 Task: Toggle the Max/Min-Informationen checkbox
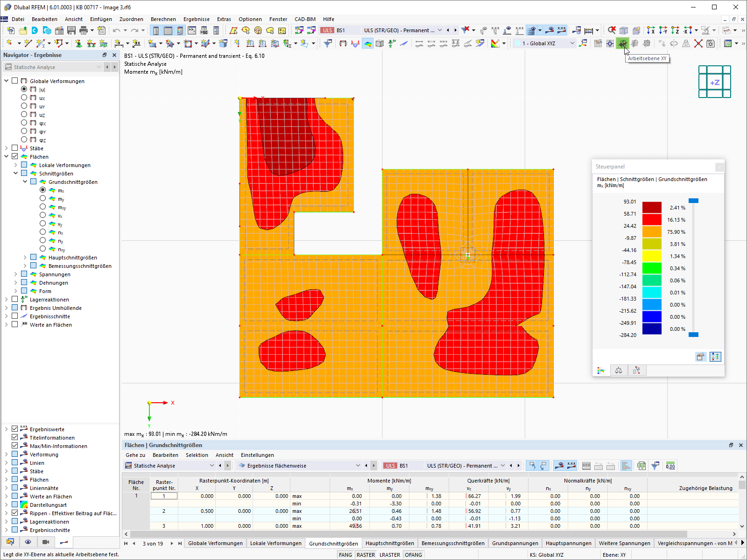pos(14,446)
